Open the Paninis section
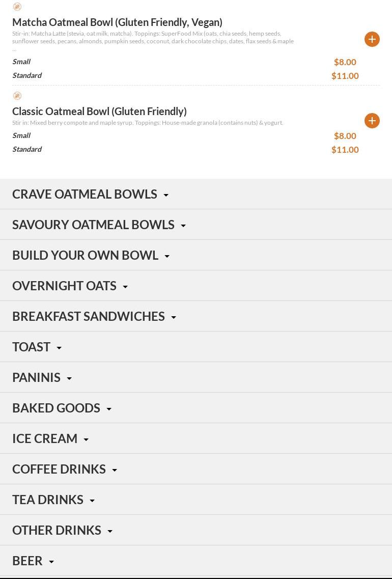The height and width of the screenshot is (579, 392). [196, 377]
